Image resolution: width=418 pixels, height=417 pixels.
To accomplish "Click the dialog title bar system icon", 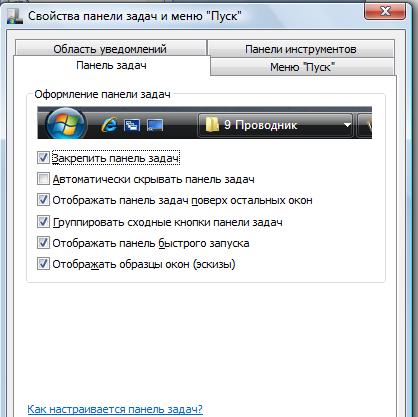I will (x=15, y=16).
